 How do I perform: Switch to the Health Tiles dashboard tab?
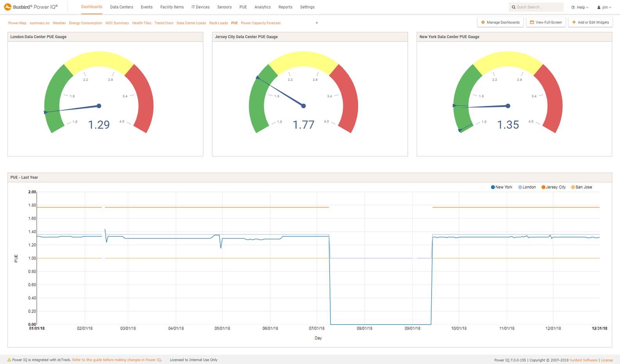[142, 23]
